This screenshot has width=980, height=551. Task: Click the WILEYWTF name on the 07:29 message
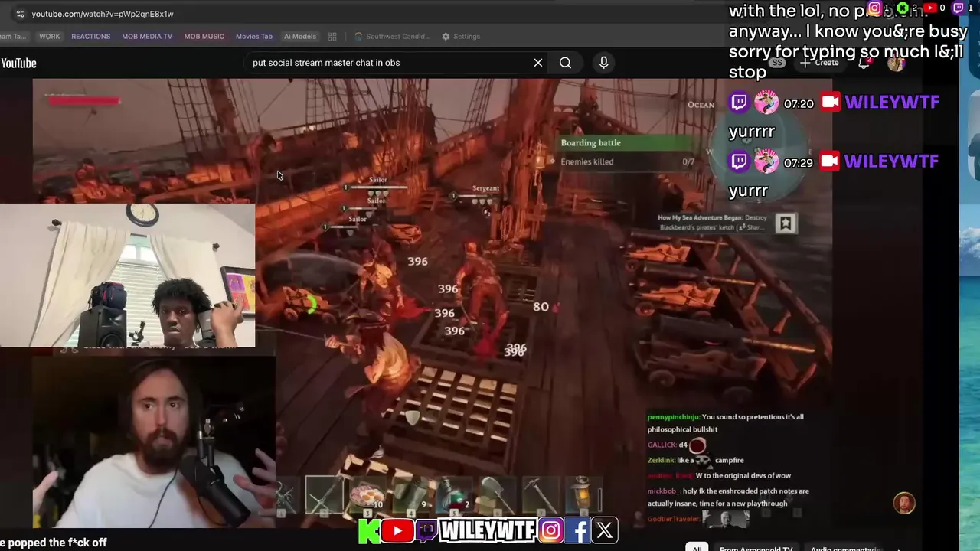(x=892, y=161)
